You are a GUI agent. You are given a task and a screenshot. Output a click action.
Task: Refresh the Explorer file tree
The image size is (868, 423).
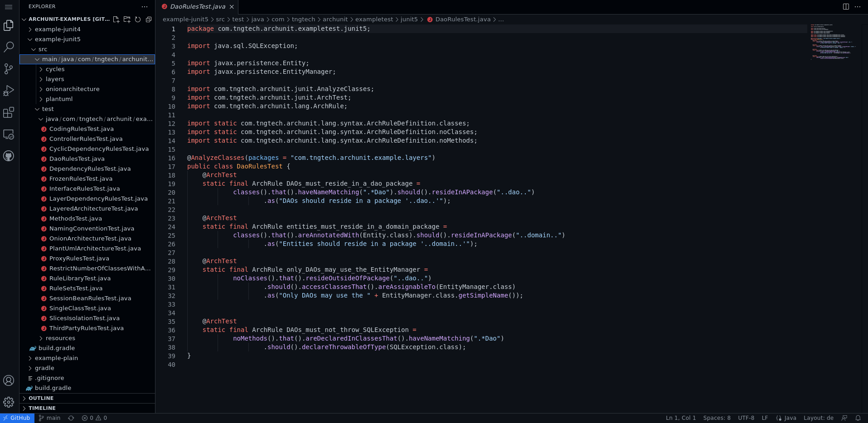(138, 19)
